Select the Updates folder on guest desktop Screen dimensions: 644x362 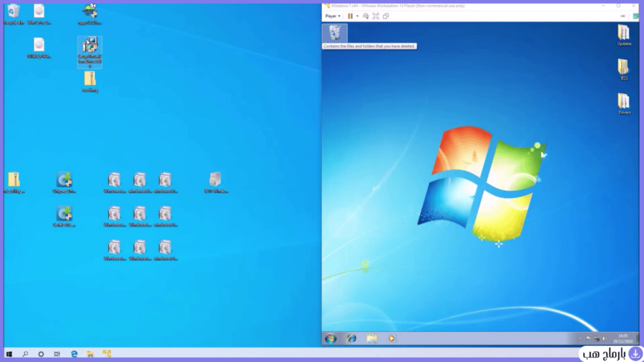click(624, 35)
